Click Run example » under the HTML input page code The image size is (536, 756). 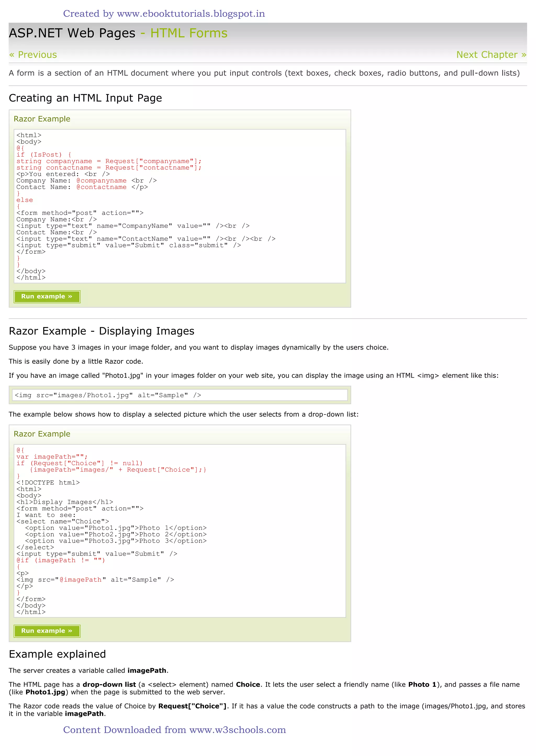47,296
